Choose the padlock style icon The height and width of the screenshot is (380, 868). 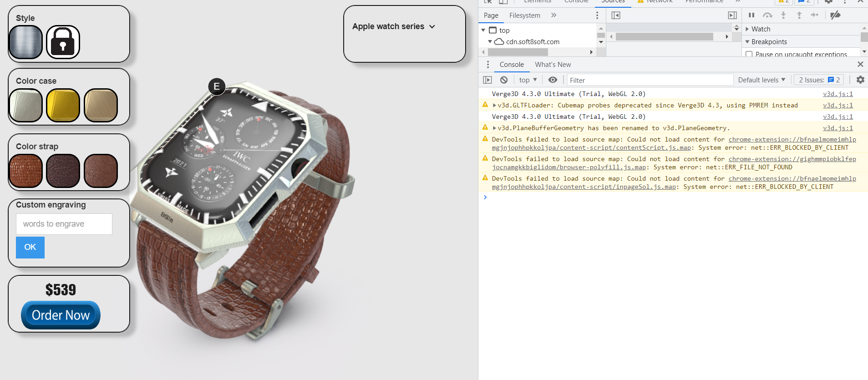pyautogui.click(x=63, y=42)
